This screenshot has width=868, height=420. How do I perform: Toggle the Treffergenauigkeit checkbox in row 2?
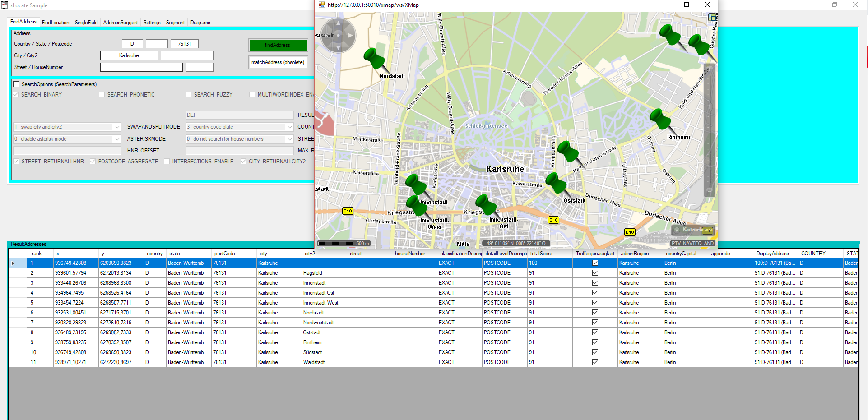pyautogui.click(x=595, y=273)
